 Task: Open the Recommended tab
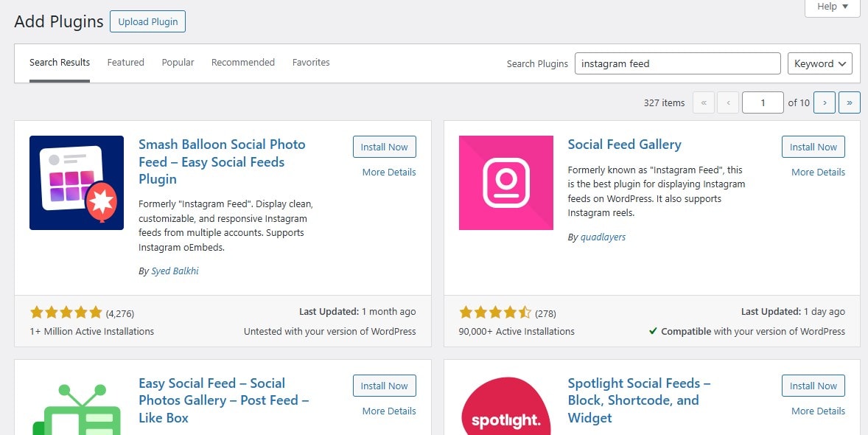point(243,63)
